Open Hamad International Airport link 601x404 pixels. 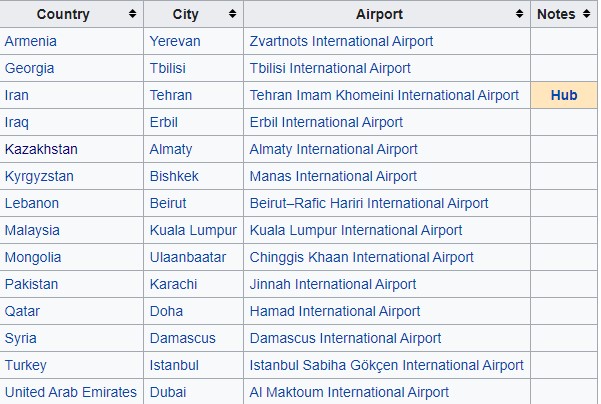pyautogui.click(x=335, y=311)
